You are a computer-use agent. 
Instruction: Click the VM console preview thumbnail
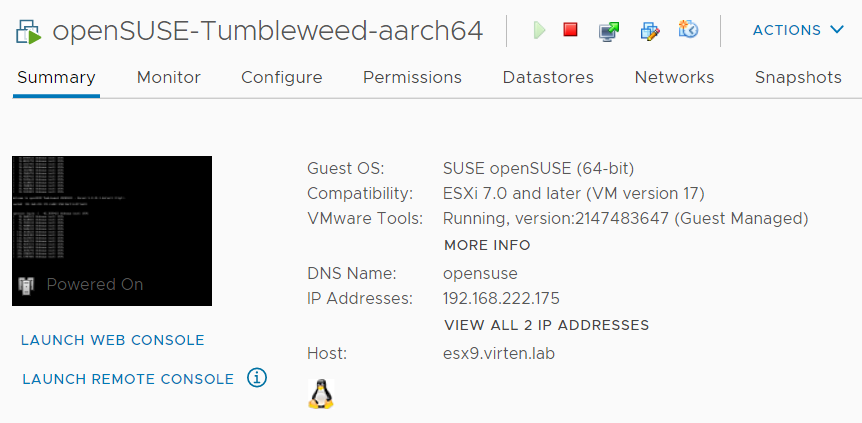coord(112,231)
